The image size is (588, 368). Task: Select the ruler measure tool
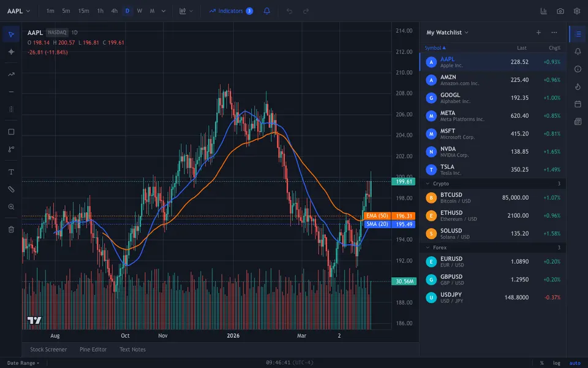(11, 190)
